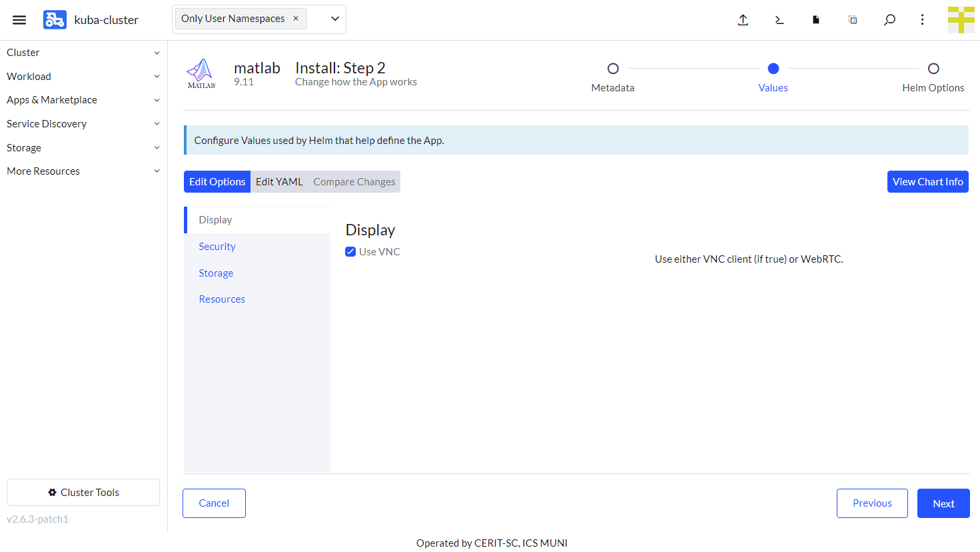Uncheck the Use VNC checkbox
The image size is (980, 552).
(350, 252)
